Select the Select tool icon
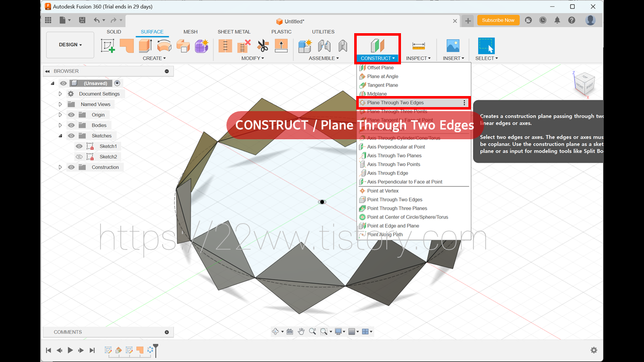This screenshot has height=362, width=644. (x=486, y=46)
